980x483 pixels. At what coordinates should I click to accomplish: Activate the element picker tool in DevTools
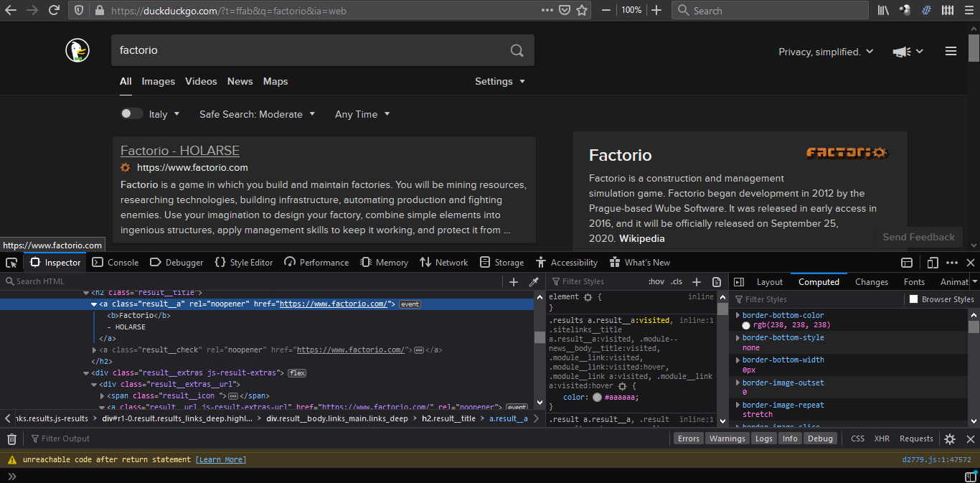click(x=11, y=263)
